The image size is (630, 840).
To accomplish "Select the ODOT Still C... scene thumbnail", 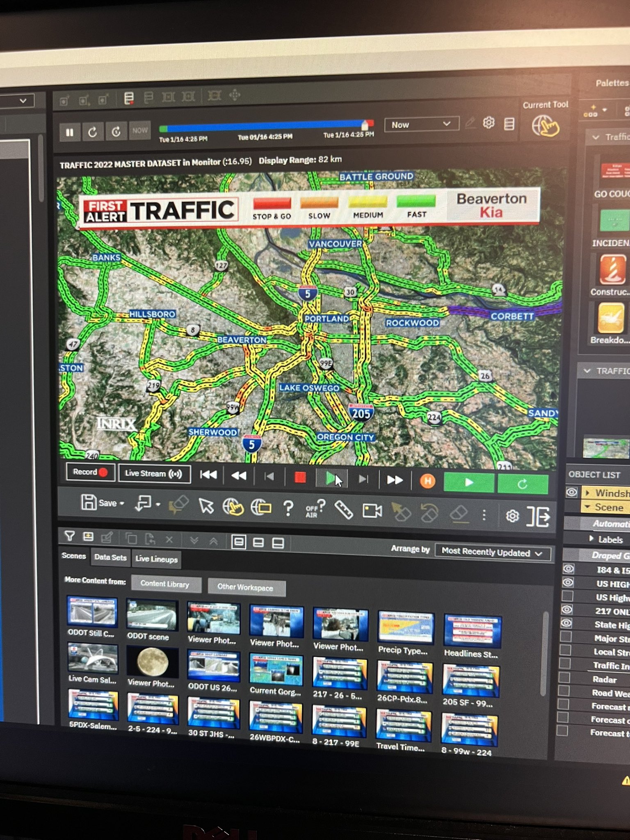I will pyautogui.click(x=92, y=612).
